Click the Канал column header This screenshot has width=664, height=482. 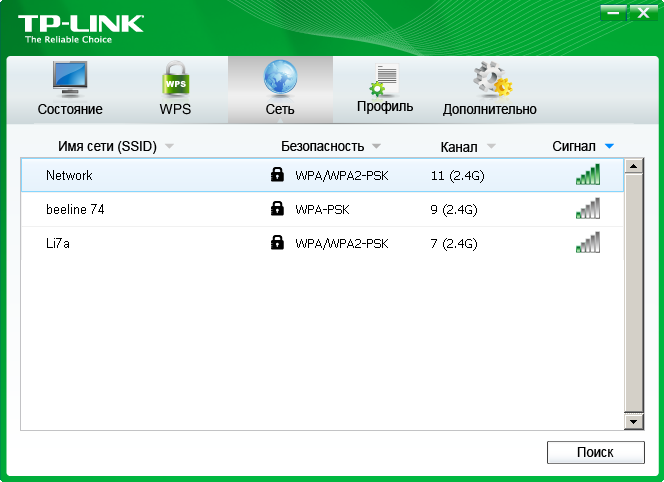pyautogui.click(x=459, y=147)
